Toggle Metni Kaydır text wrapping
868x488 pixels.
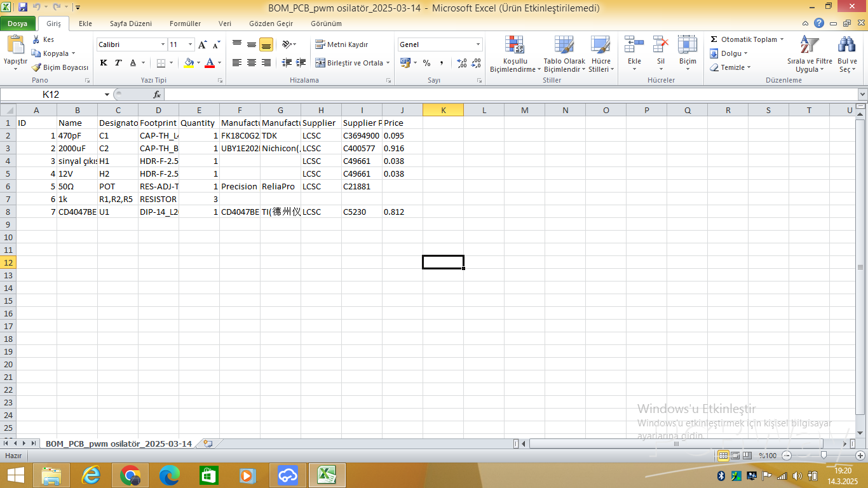point(342,44)
